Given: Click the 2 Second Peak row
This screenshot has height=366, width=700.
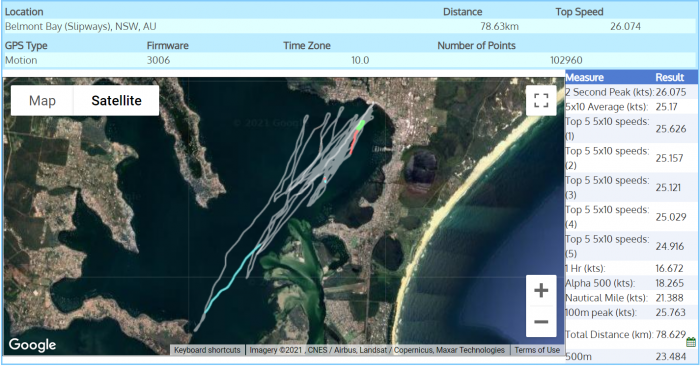Looking at the screenshot, I should click(x=631, y=92).
